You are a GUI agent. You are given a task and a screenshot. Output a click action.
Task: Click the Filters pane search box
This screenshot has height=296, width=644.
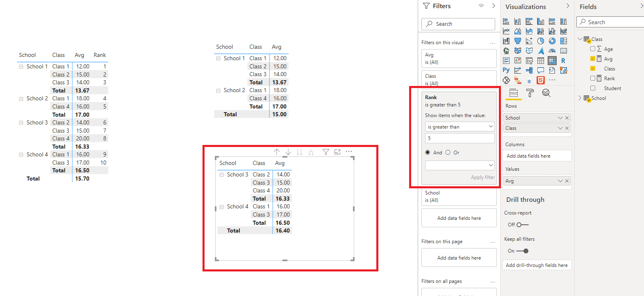[458, 24]
